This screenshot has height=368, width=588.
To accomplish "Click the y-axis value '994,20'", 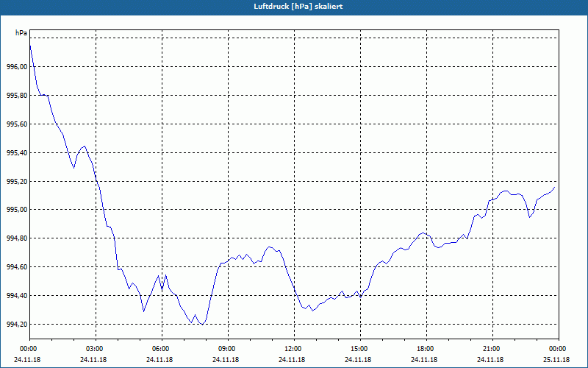I will click(17, 324).
